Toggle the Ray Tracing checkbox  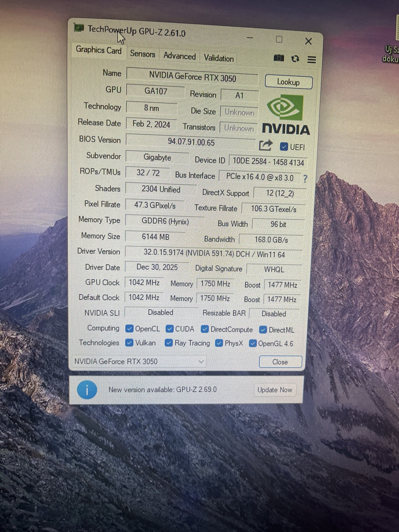[169, 343]
